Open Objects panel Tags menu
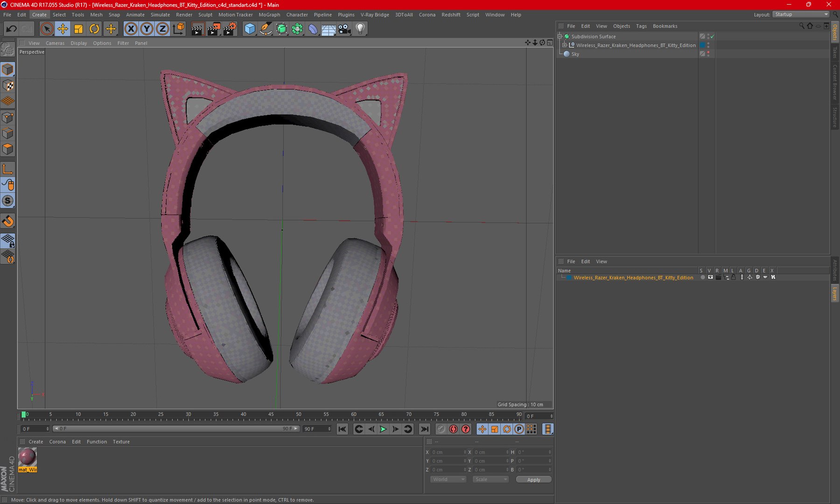The width and height of the screenshot is (840, 504). coord(641,26)
